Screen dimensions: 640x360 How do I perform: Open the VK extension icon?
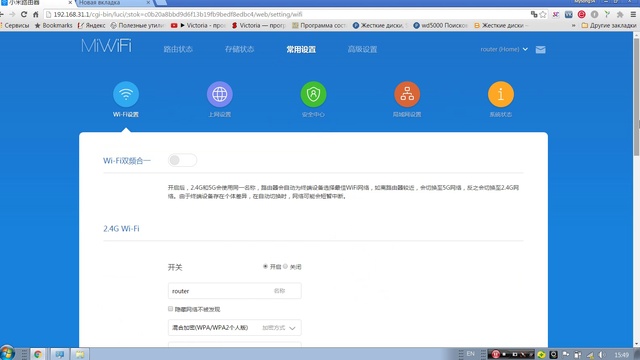coord(569,14)
